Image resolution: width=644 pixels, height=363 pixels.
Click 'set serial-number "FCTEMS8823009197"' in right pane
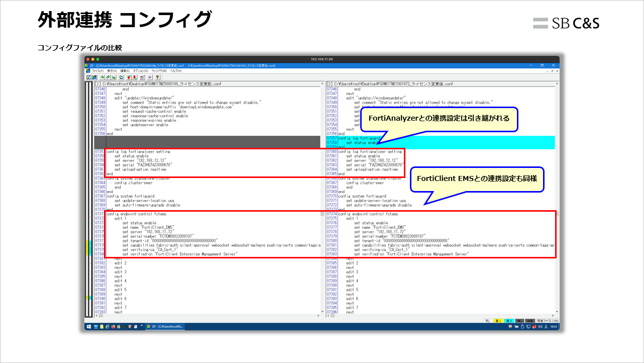[390, 236]
